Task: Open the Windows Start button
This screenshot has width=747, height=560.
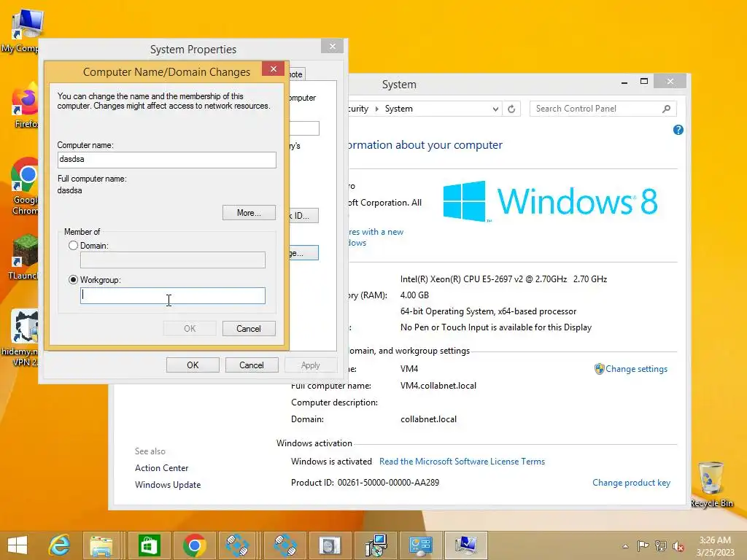Action: point(18,545)
